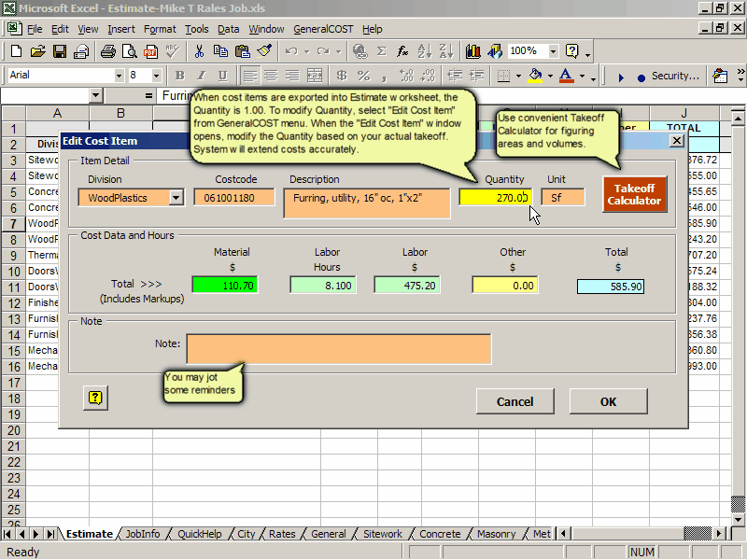This screenshot has width=747, height=560.
Task: Open the font size dropdown arrow
Action: [x=156, y=76]
